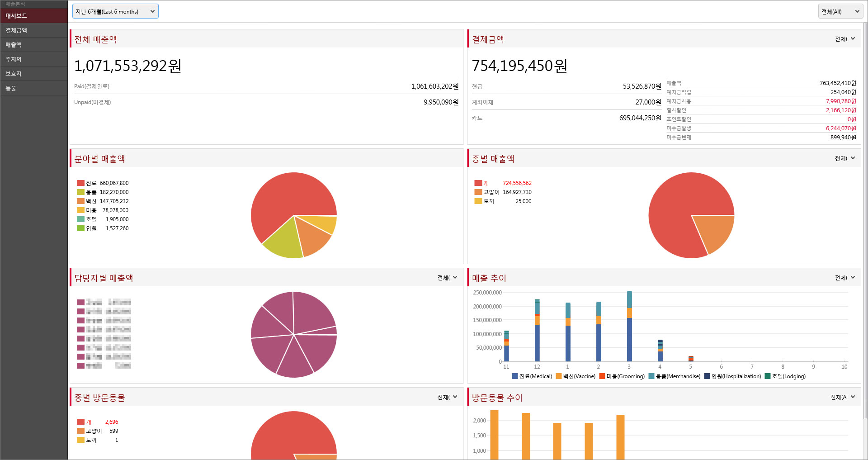
Task: Click the 개 legend swatch in 종별 매출액
Action: (x=478, y=183)
